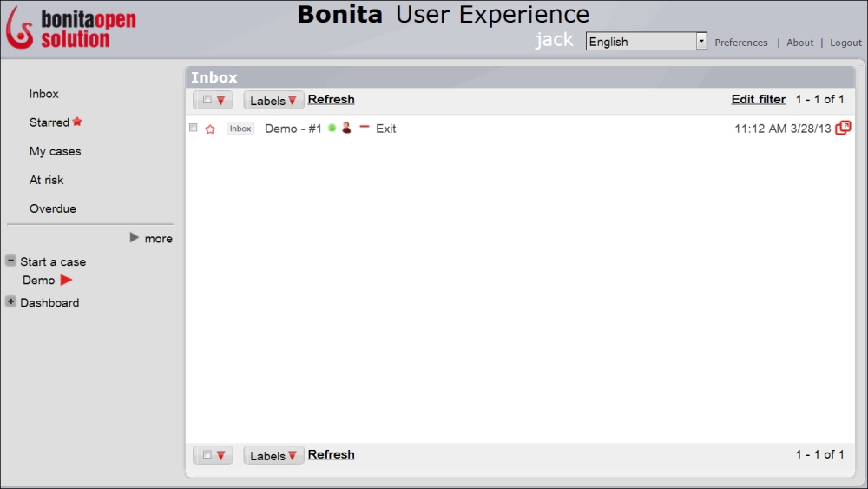Click the Start a case label
The height and width of the screenshot is (489, 868).
coord(53,262)
